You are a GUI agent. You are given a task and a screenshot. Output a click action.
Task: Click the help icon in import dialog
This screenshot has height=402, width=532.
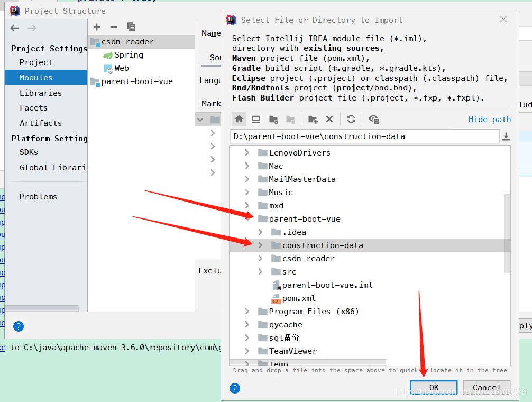pos(235,388)
